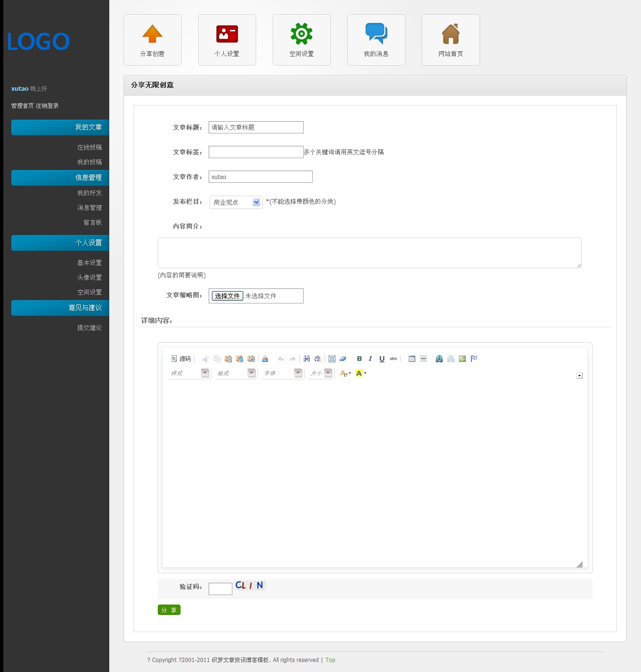This screenshot has width=641, height=672.
Task: Toggle italic text in editor toolbar
Action: coord(370,359)
